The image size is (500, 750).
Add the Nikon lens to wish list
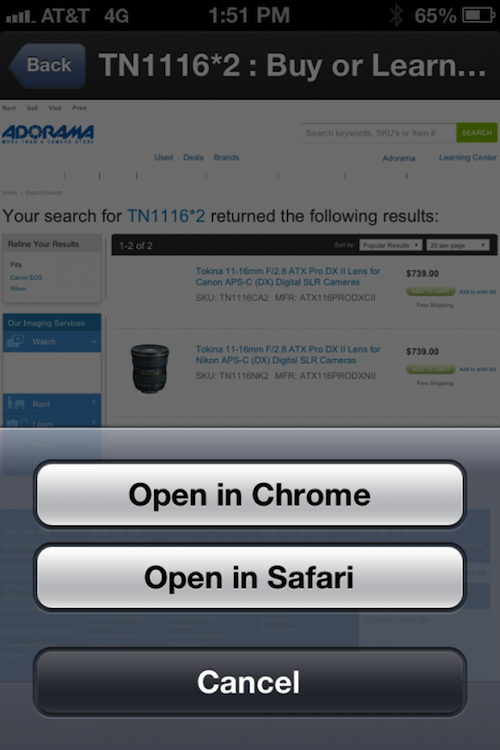click(x=478, y=369)
